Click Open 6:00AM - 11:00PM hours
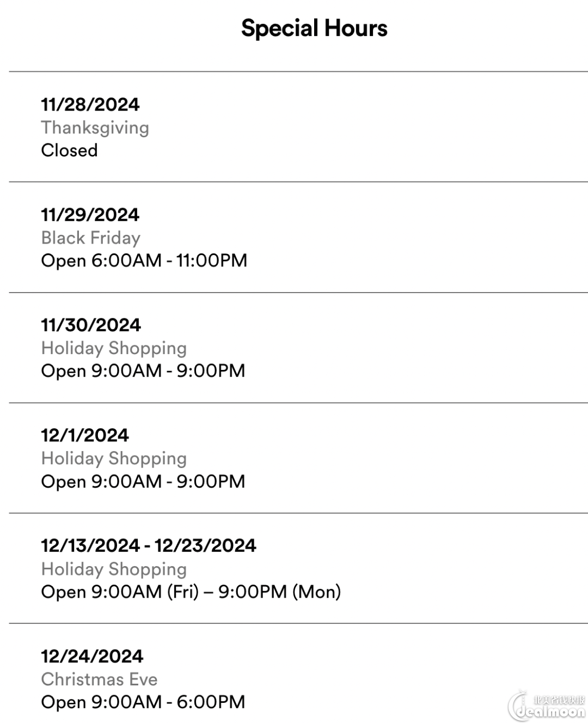The height and width of the screenshot is (723, 588). [144, 260]
